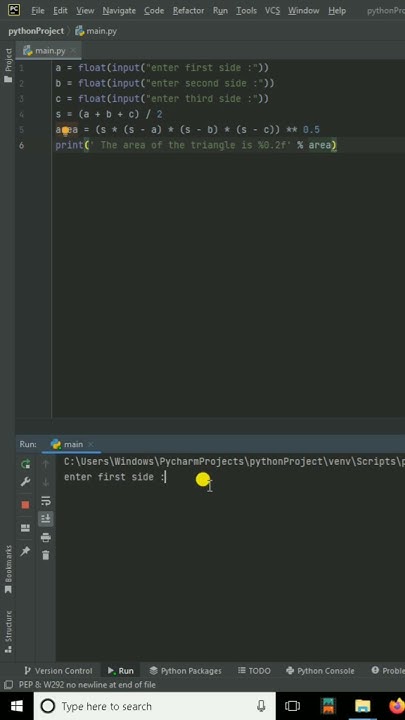
Task: Print the console output
Action: pos(45,537)
